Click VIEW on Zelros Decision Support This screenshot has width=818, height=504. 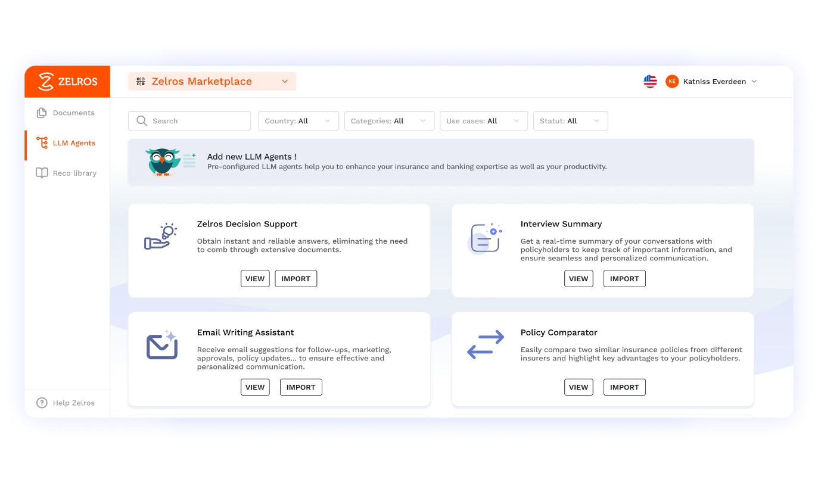click(255, 278)
